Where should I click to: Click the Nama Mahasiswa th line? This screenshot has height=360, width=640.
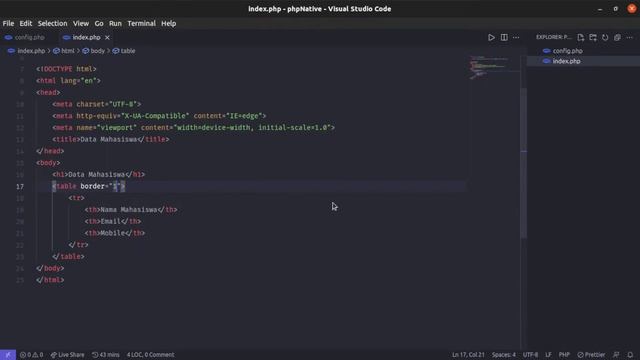click(131, 210)
